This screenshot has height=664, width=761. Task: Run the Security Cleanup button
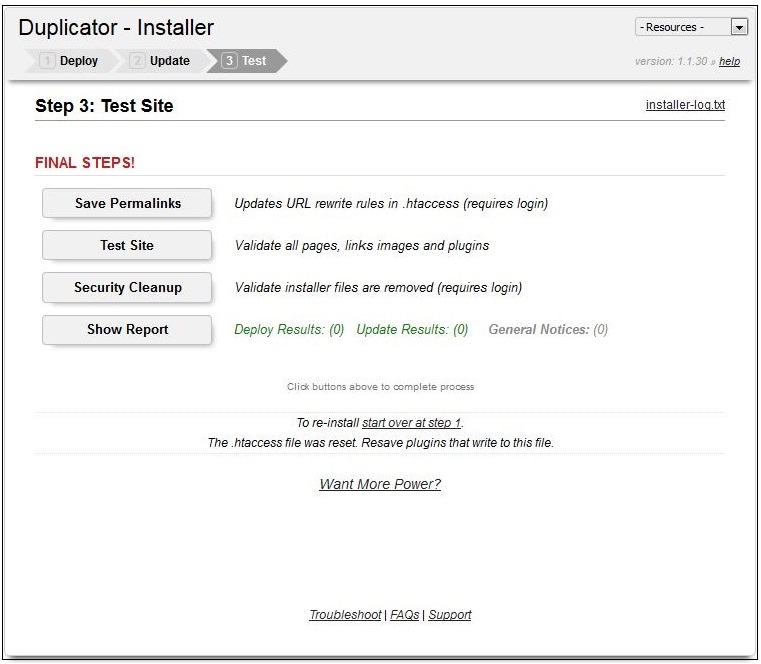tap(127, 287)
